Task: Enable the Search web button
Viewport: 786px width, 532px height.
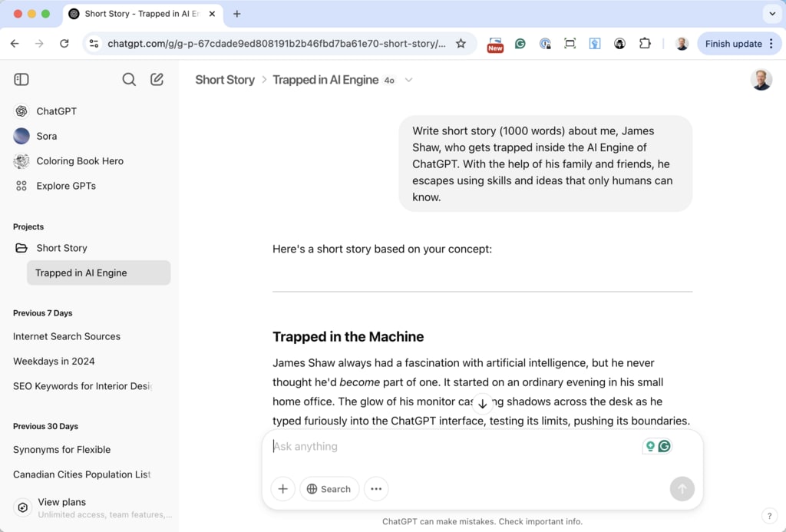Action: point(329,489)
